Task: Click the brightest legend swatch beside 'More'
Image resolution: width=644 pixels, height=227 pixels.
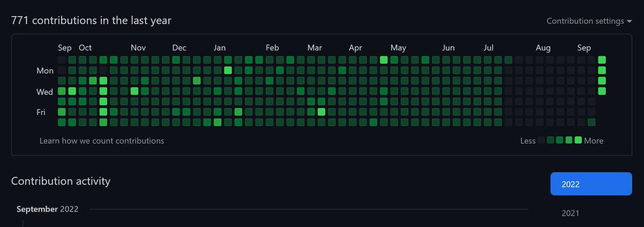Action: point(578,140)
